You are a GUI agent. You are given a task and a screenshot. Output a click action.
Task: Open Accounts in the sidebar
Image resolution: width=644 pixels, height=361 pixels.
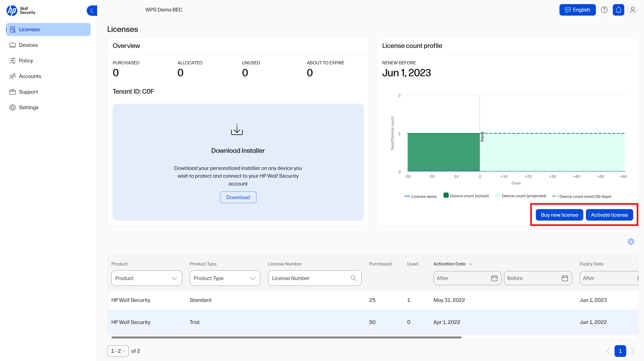(x=48, y=76)
